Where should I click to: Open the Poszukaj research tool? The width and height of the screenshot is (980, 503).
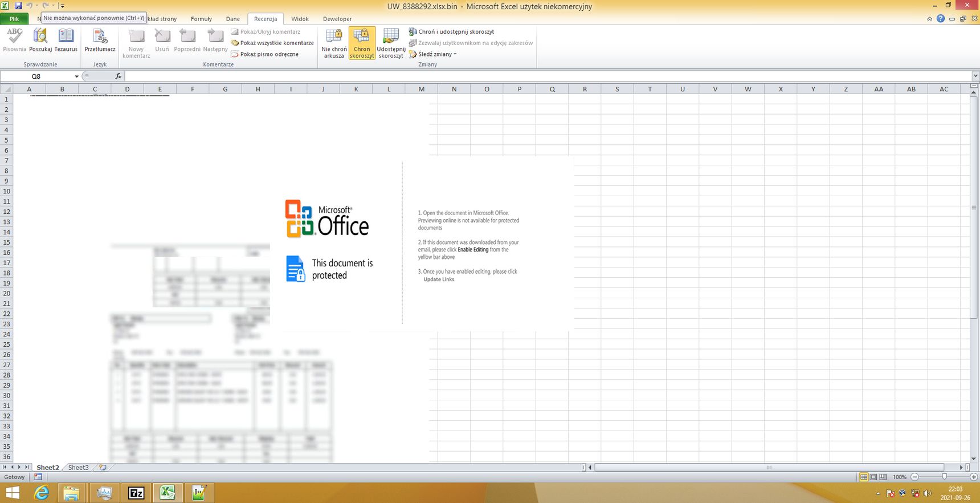click(x=40, y=40)
